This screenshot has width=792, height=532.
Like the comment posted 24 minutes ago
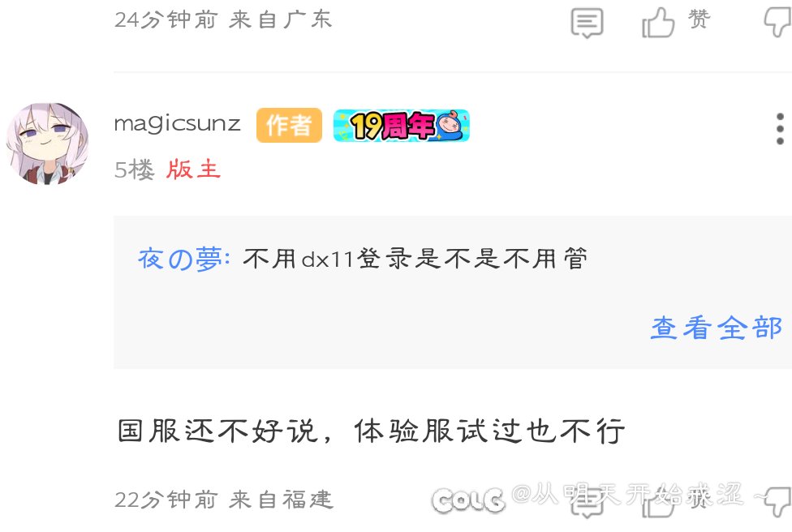658,23
